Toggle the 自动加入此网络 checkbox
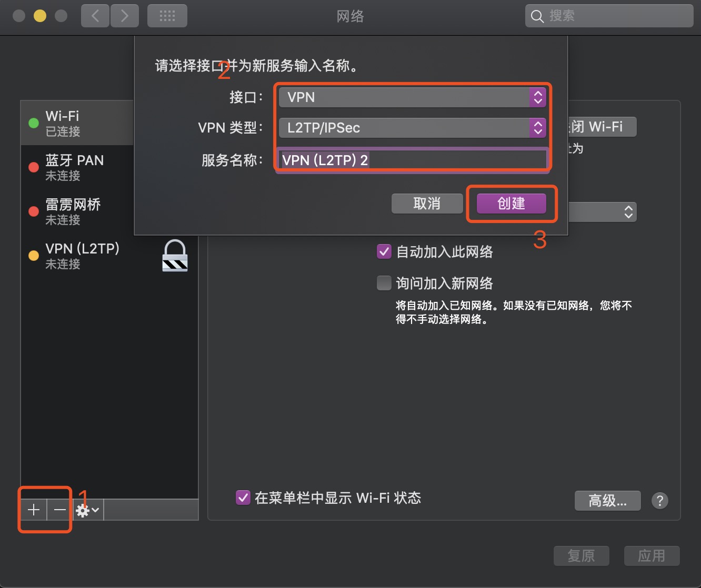 [384, 252]
